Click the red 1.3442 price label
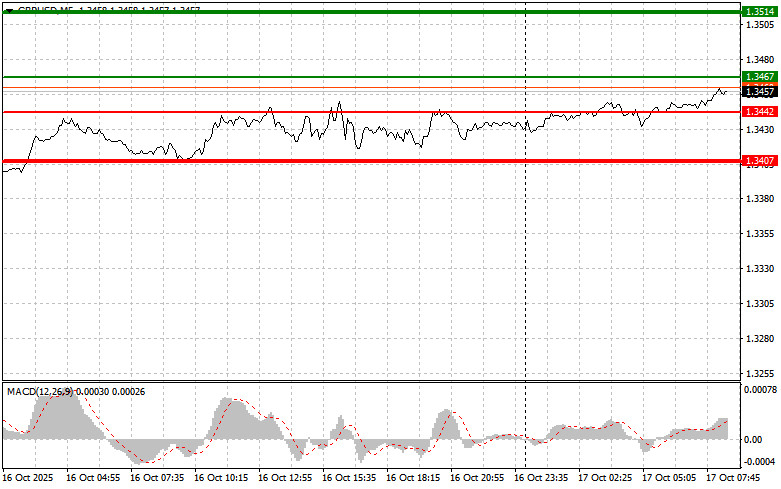Image resolution: width=781 pixels, height=489 pixels. [759, 111]
